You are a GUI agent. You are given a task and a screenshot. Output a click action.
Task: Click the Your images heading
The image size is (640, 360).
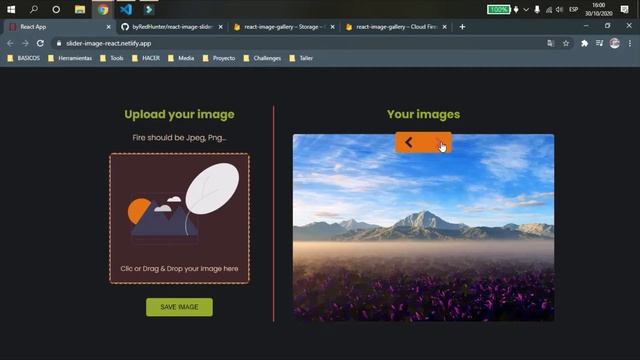tap(423, 114)
